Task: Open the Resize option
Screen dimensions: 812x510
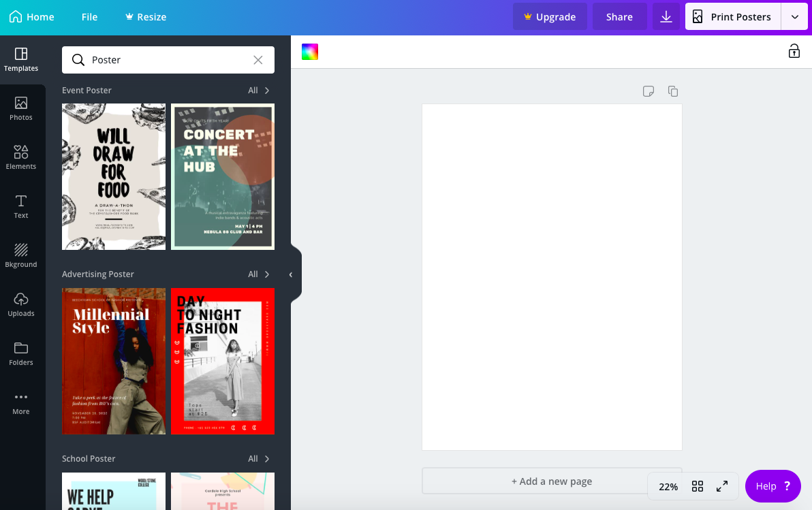Action: click(x=146, y=17)
